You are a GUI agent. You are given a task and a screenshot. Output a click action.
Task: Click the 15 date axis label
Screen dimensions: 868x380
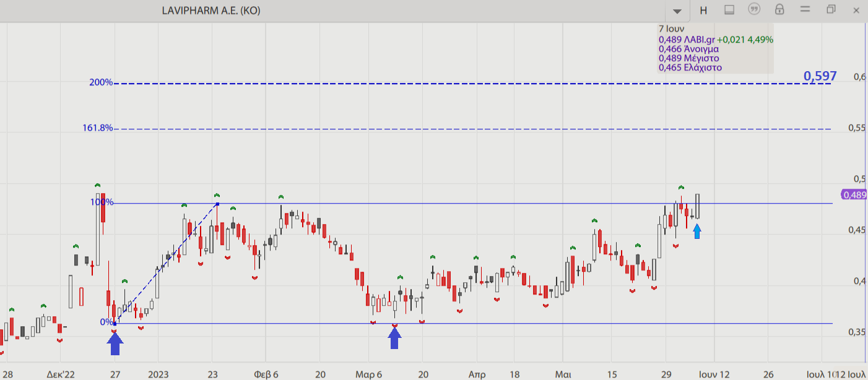pyautogui.click(x=611, y=374)
